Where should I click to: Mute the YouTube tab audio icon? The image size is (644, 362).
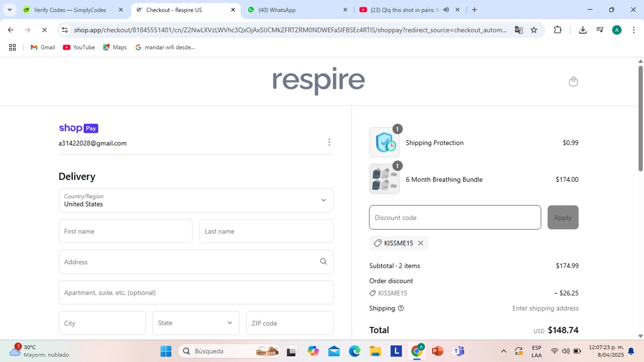pyautogui.click(x=446, y=10)
